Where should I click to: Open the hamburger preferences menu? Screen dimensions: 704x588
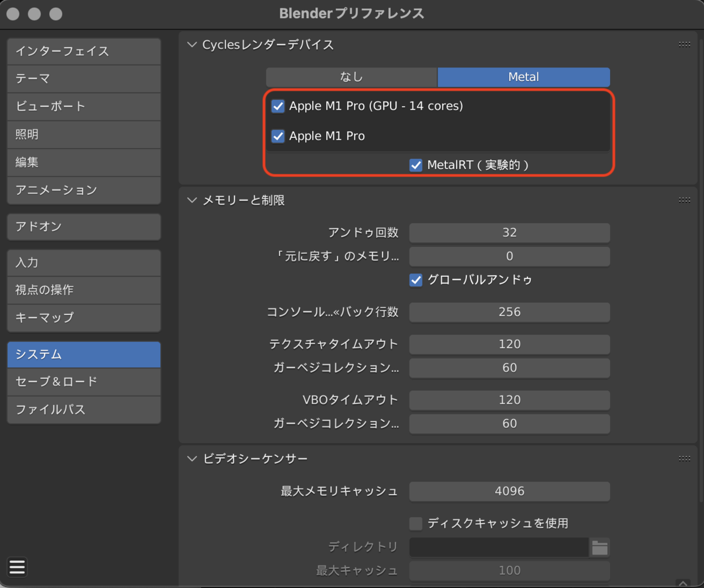click(x=18, y=566)
